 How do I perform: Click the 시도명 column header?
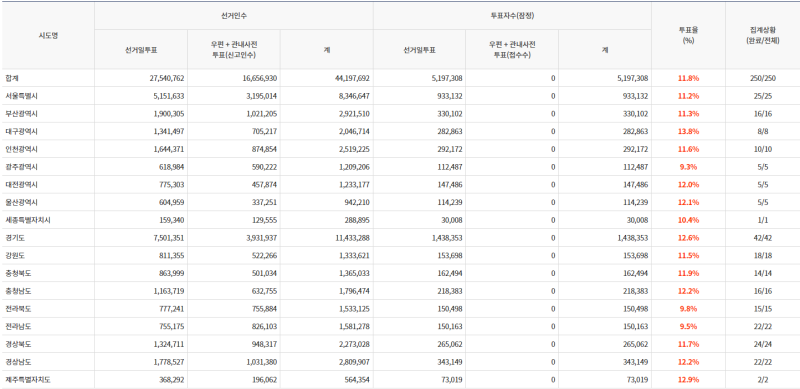[x=48, y=36]
